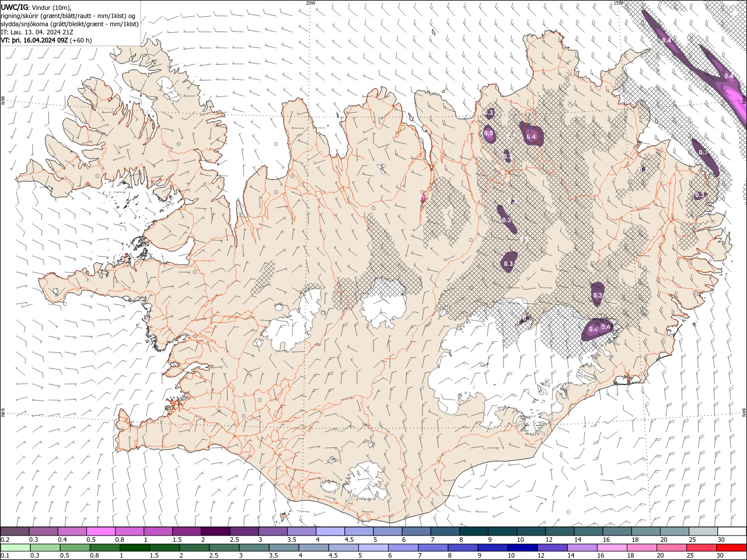Click the rain-scale swatch between 2.5 and 3
The width and height of the screenshot is (747, 560).
[x=224, y=548]
